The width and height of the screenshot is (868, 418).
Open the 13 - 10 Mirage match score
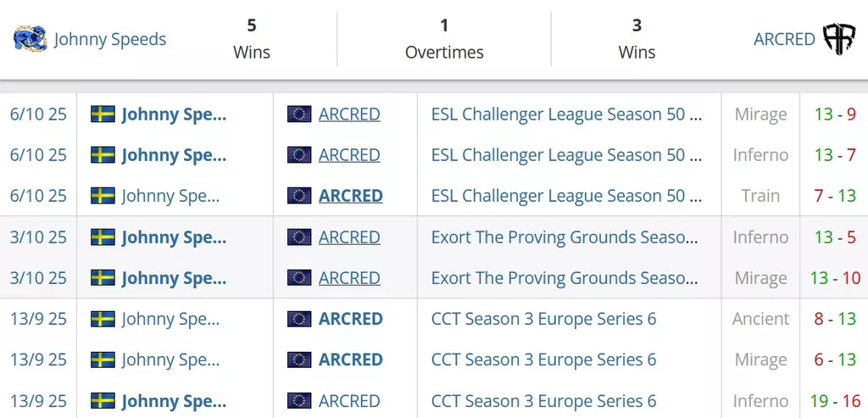(834, 278)
